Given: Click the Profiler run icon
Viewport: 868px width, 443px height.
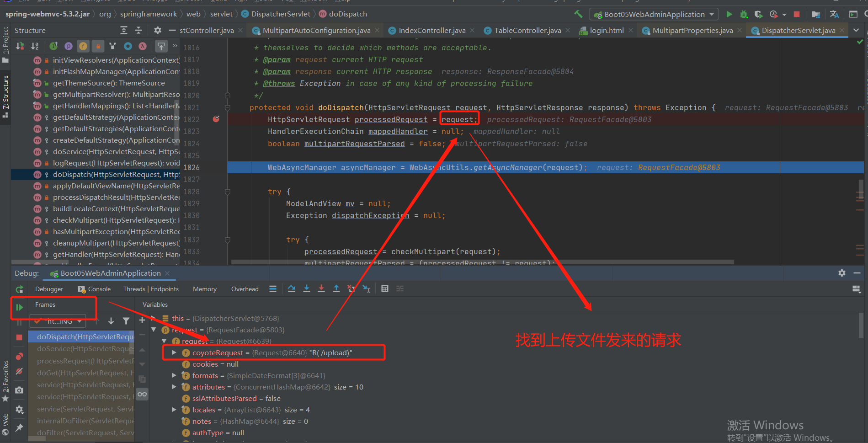Looking at the screenshot, I should point(773,14).
